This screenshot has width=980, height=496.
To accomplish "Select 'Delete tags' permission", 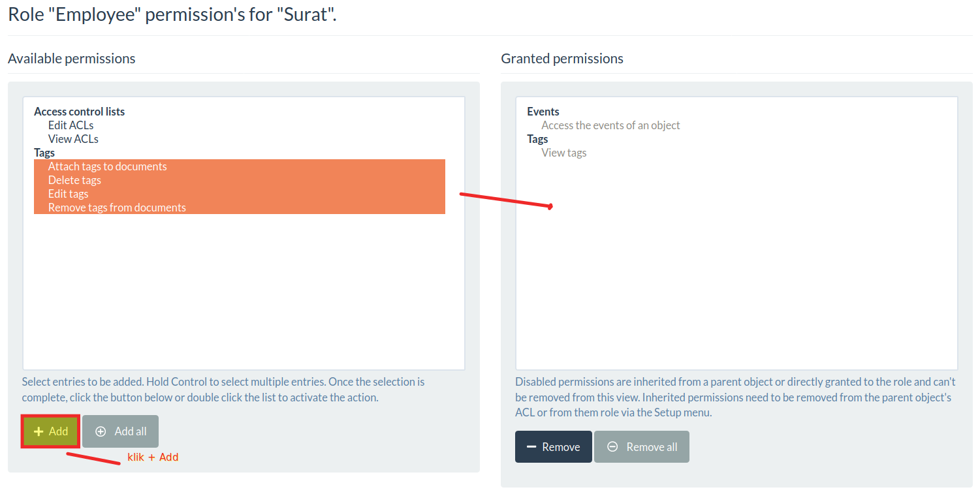I will [240, 180].
